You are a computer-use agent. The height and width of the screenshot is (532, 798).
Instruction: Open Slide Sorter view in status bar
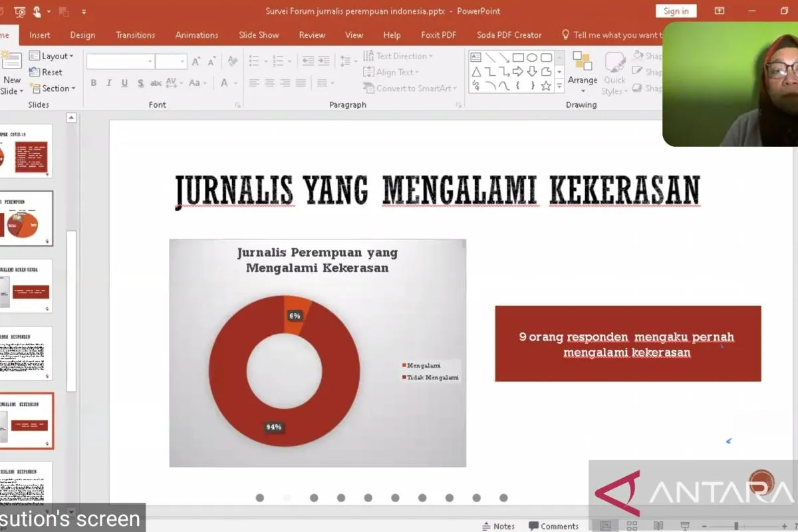(x=632, y=526)
